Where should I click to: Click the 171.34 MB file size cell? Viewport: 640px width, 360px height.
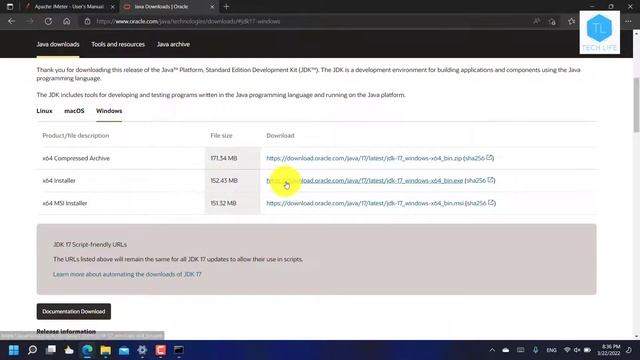[x=232, y=158]
